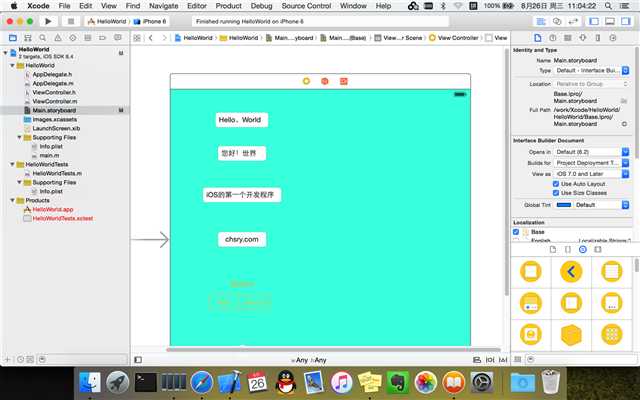The image size is (640, 400).
Task: Open the Window menu
Action: click(353, 6)
